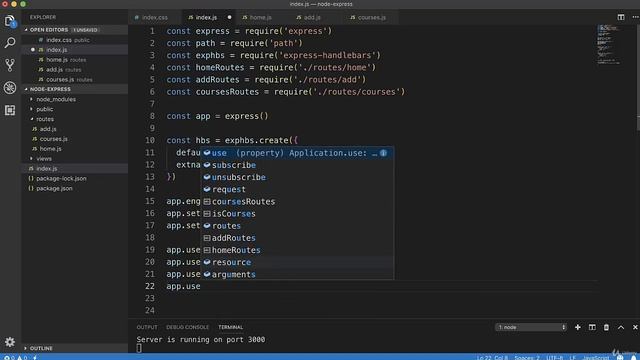Open package-lock.json file
Image resolution: width=640 pixels, height=360 pixels.
pos(75,178)
